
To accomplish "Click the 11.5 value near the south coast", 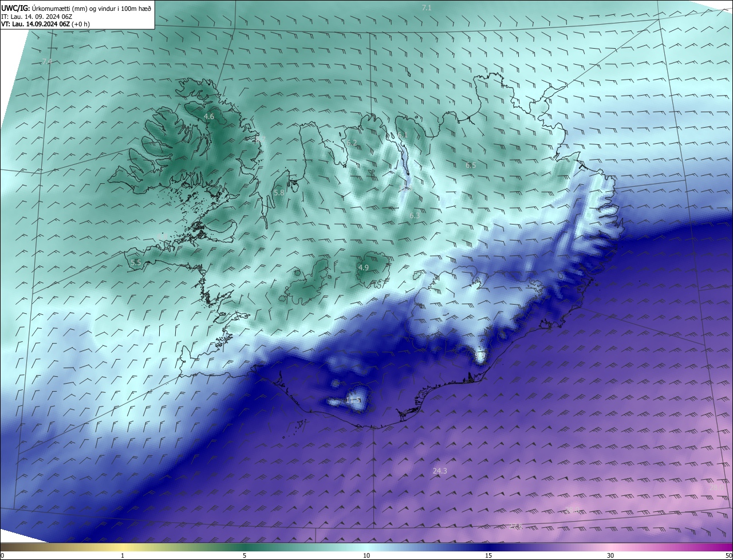I will [x=353, y=400].
